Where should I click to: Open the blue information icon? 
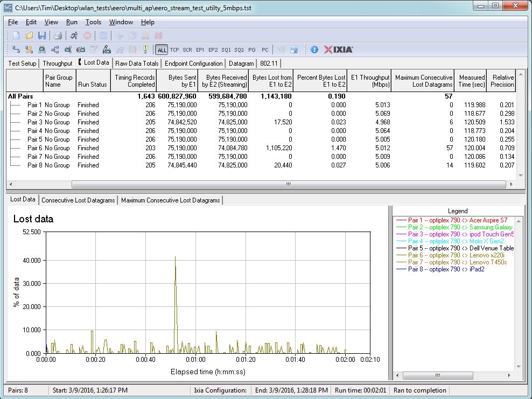[x=314, y=50]
